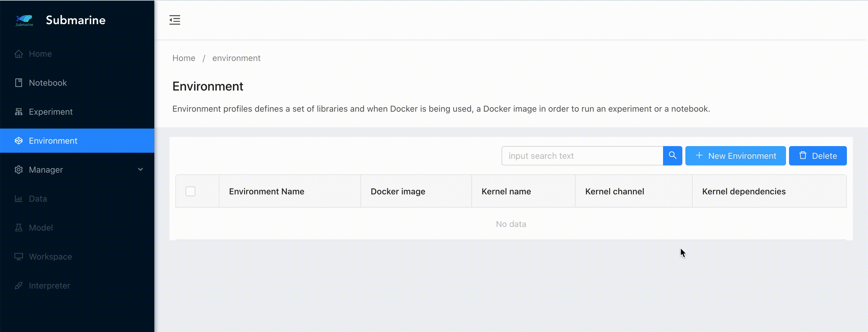The width and height of the screenshot is (868, 332).
Task: Expand the Manager submenu chevron
Action: (140, 169)
